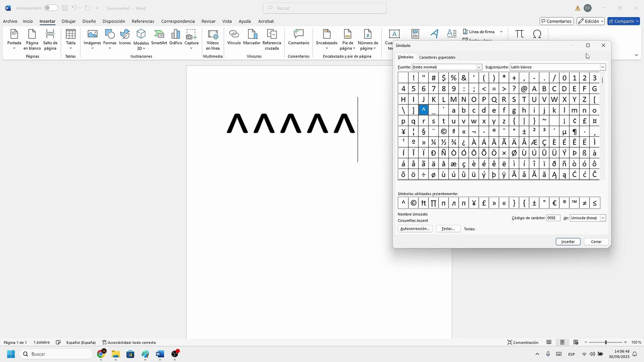
Task: Pick the not-equal sign in recent symbols
Action: (585, 203)
